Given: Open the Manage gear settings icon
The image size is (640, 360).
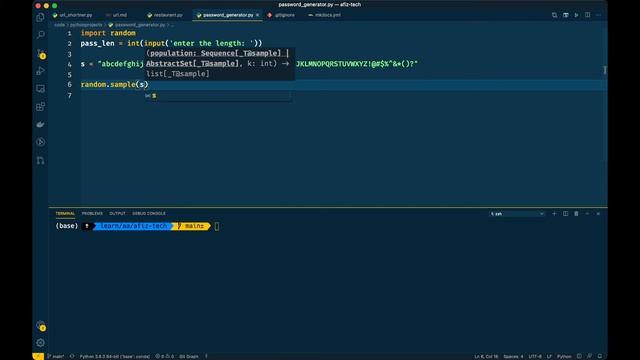Looking at the screenshot, I should pos(40,343).
